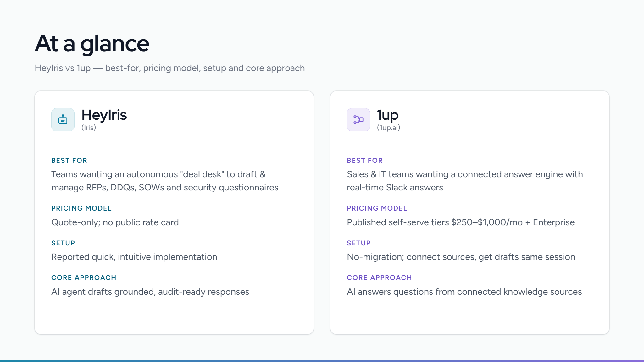Click 'SETUP' label in 1up card
The width and height of the screenshot is (644, 362).
point(359,243)
